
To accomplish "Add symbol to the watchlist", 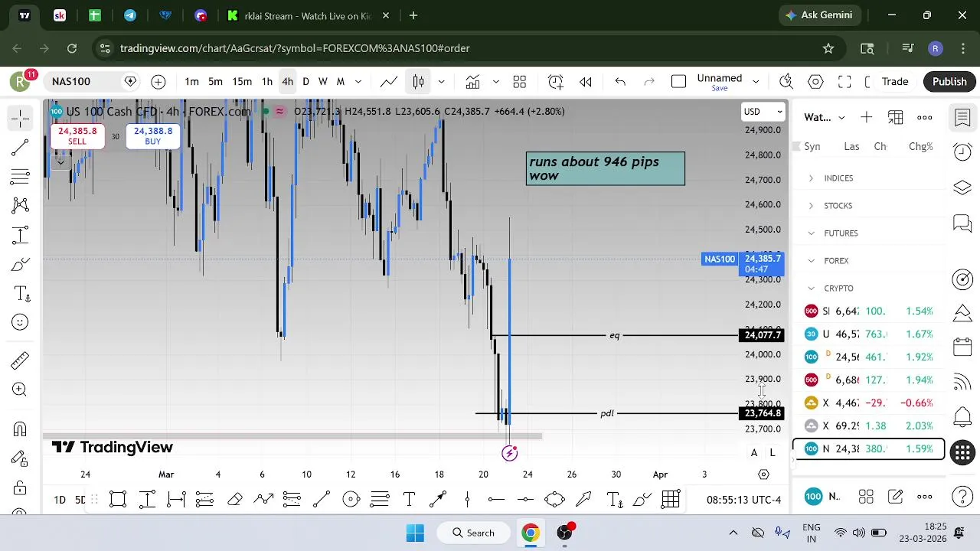I will (x=866, y=117).
